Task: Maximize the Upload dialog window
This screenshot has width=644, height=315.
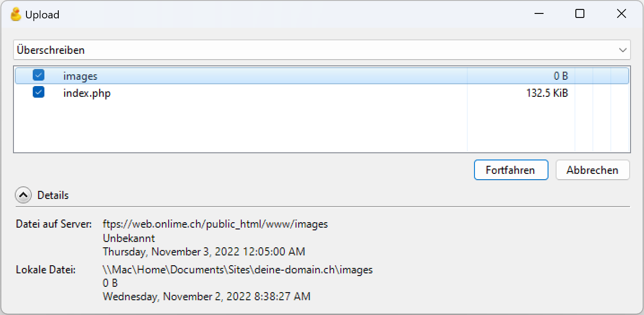Action: [580, 14]
